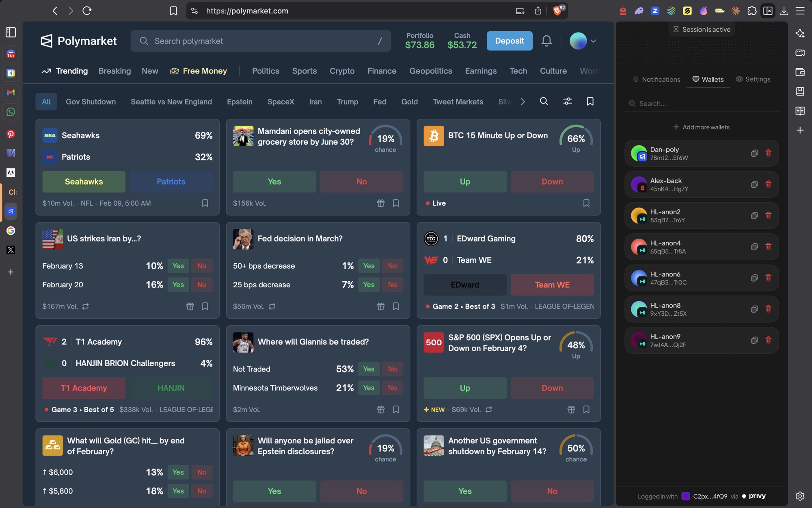Click Add more wallets
This screenshot has height=508, width=812.
tap(701, 127)
